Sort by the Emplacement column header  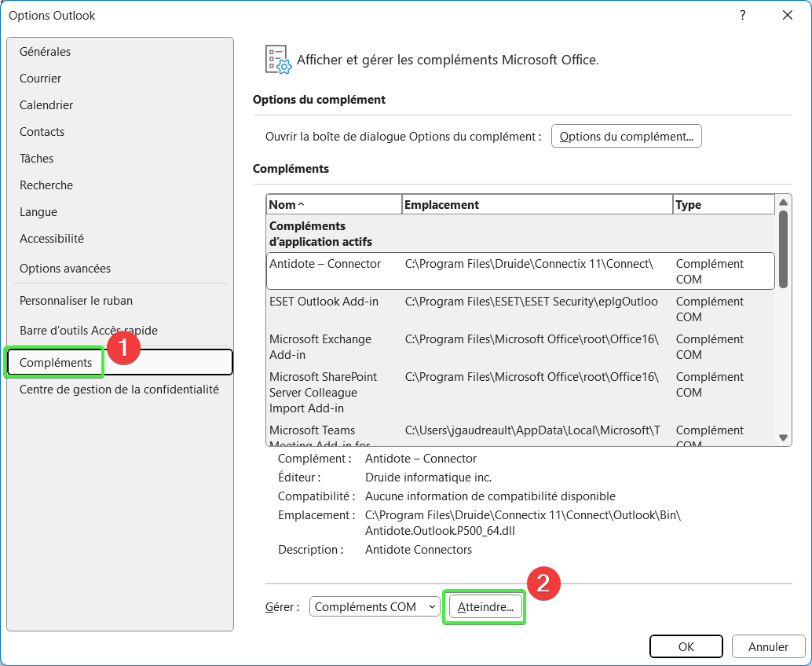[537, 204]
